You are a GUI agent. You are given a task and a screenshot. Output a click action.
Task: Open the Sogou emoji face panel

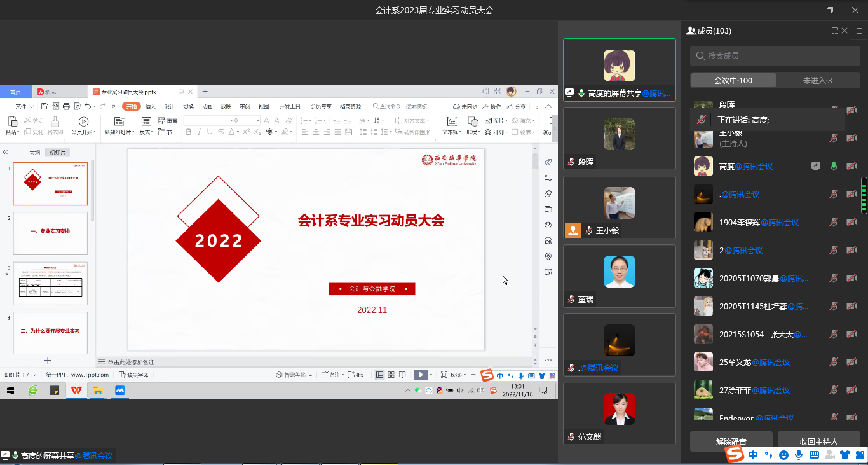(x=783, y=455)
